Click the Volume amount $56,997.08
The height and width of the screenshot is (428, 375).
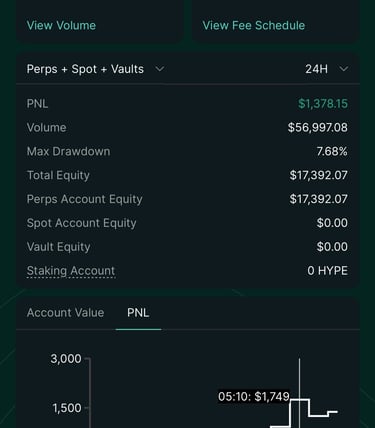[x=318, y=127]
